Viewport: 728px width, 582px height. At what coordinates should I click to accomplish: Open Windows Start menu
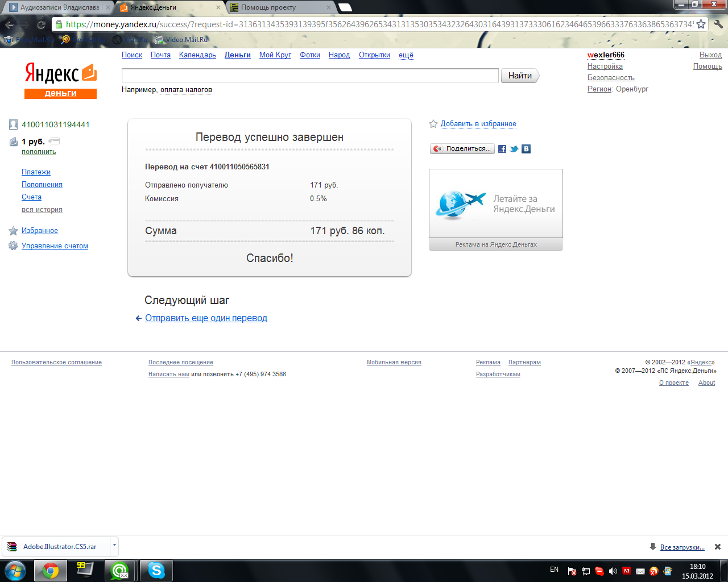click(15, 570)
